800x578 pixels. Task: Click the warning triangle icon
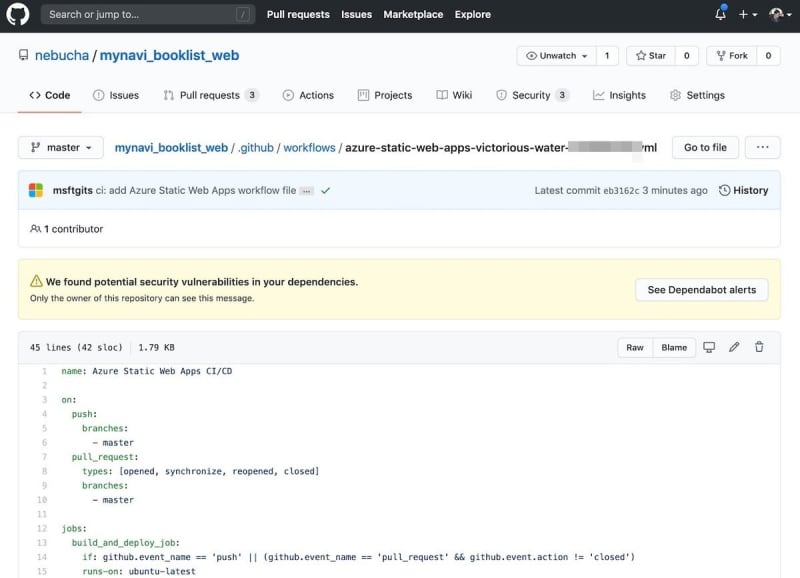point(36,281)
